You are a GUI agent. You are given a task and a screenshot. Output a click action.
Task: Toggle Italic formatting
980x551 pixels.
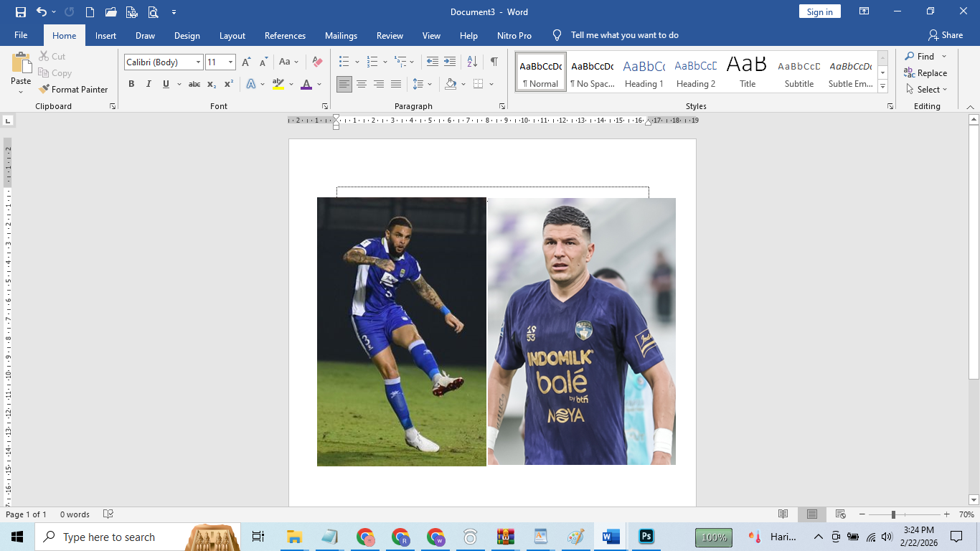point(149,85)
